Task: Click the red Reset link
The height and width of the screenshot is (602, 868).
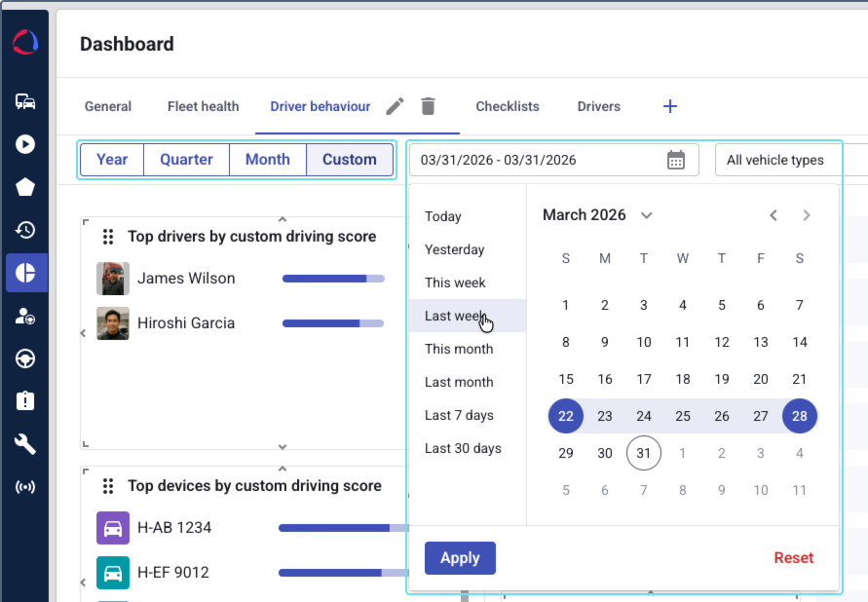Action: pos(793,558)
